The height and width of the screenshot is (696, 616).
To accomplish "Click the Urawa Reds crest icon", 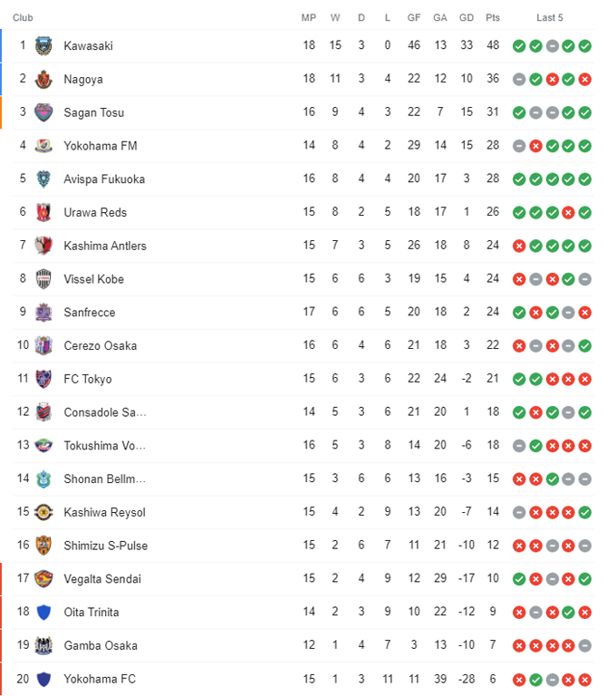I will 43,213.
